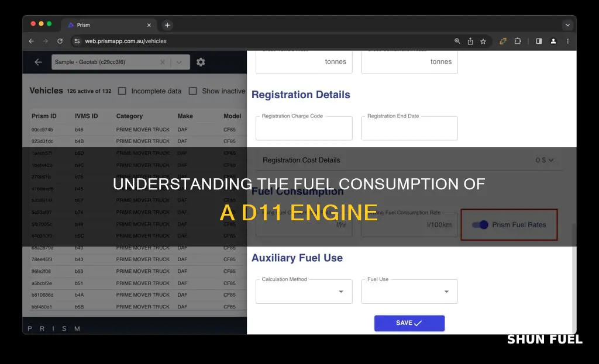Viewport: 599px width, 364px height.
Task: Select vehicle row b810686d
Action: pyautogui.click(x=137, y=295)
